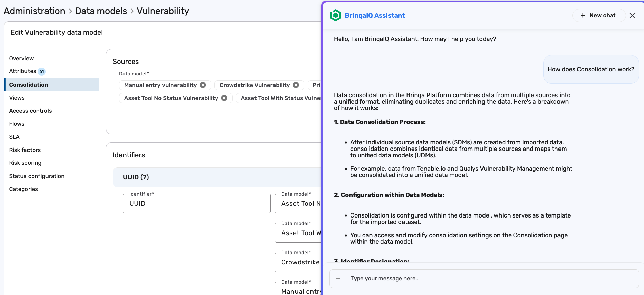Go to Data models breadcrumb

[x=101, y=11]
